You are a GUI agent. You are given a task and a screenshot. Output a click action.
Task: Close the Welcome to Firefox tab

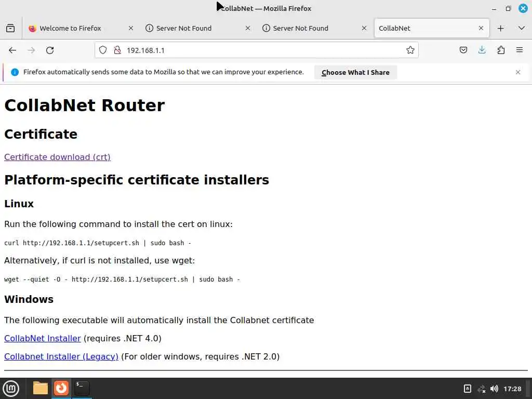(131, 28)
